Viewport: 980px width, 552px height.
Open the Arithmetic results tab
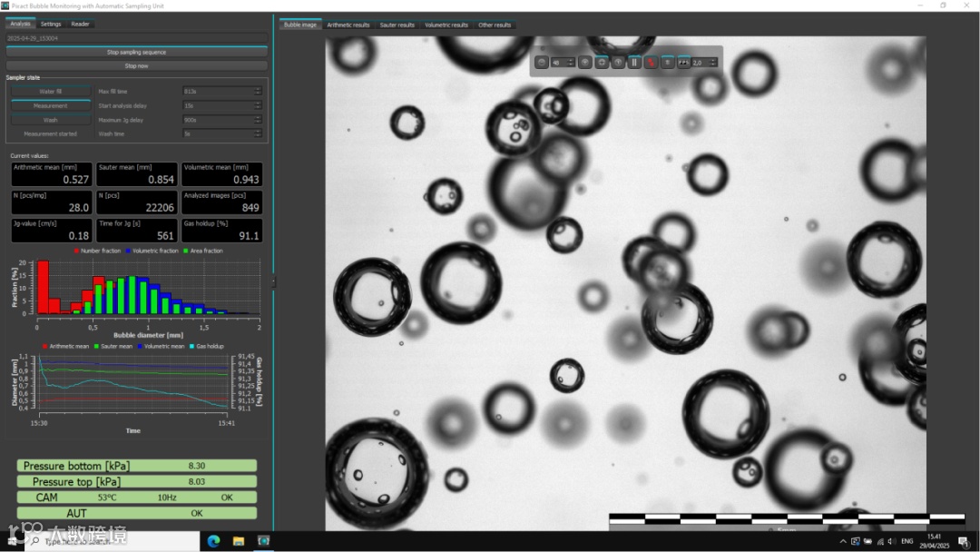point(348,25)
